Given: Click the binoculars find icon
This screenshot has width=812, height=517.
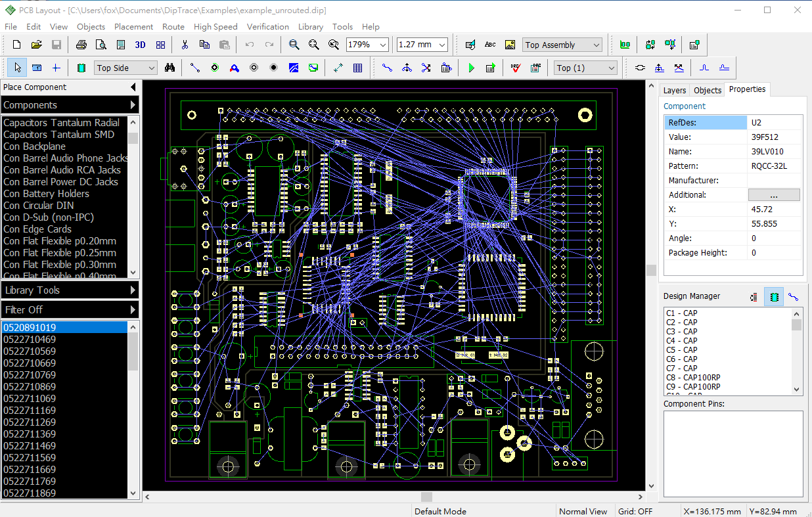Looking at the screenshot, I should pos(169,68).
